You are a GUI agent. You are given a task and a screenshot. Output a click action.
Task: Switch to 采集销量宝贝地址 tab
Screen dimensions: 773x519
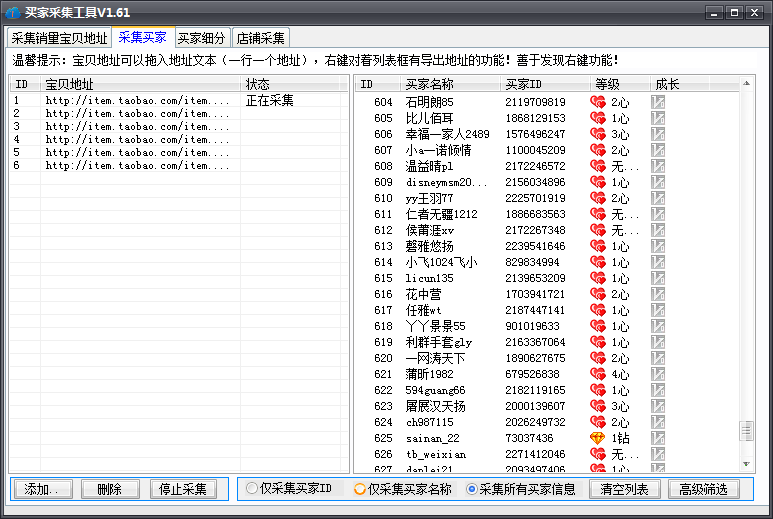click(59, 38)
